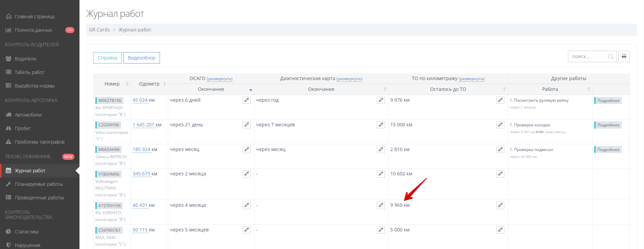Image resolution: width=644 pixels, height=249 pixels.
Task: Expand the ТО по километражу columns
Action: (x=471, y=79)
